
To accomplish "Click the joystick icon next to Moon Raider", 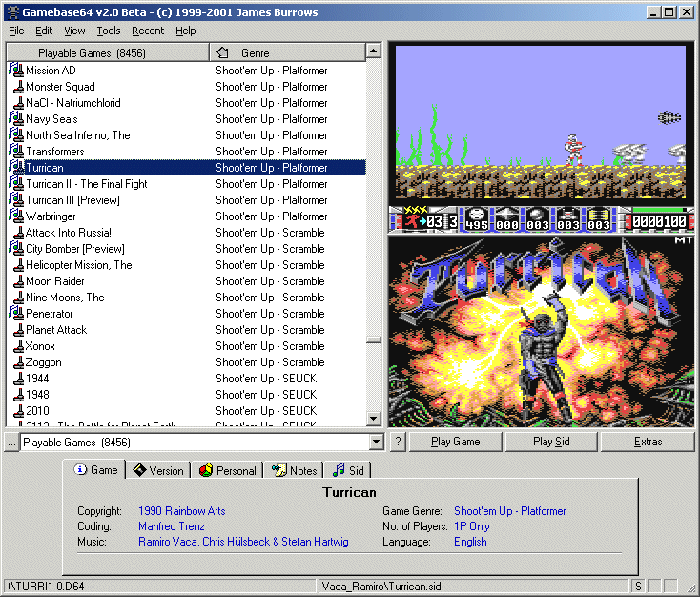I will pos(18,281).
